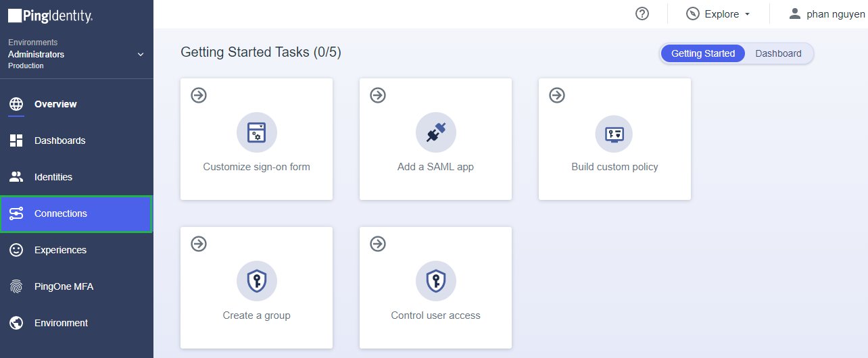The height and width of the screenshot is (358, 868).
Task: Click the Create a group shield icon
Action: (256, 281)
